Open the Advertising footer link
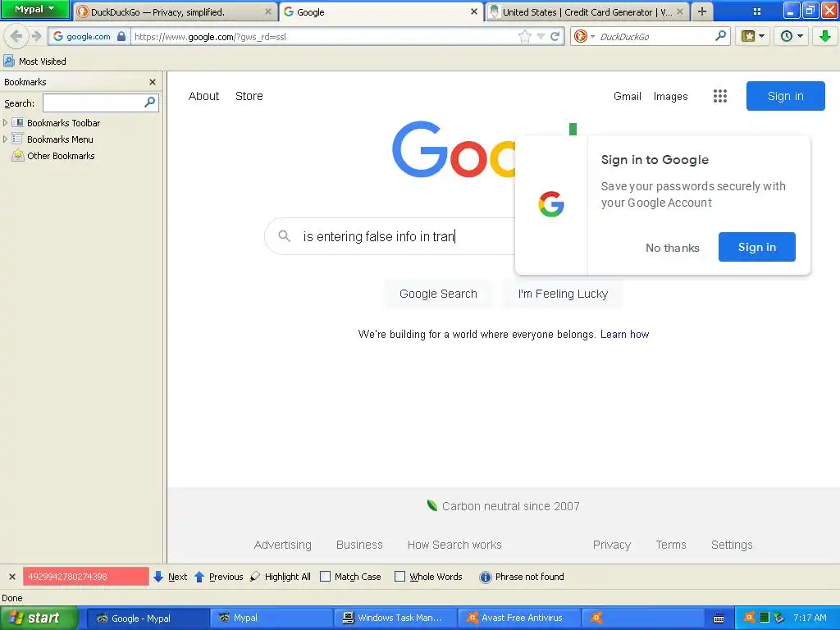Screen dimensions: 840x630 click(282, 545)
